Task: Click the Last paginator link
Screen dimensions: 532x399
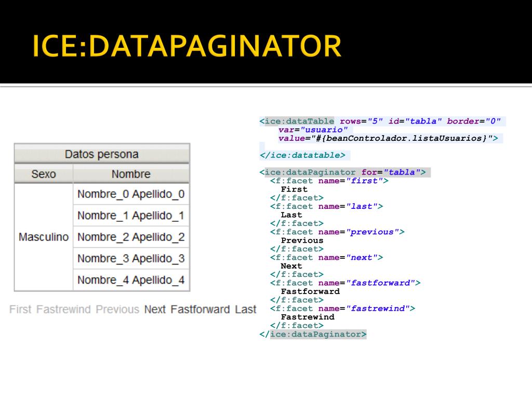Action: (x=246, y=310)
